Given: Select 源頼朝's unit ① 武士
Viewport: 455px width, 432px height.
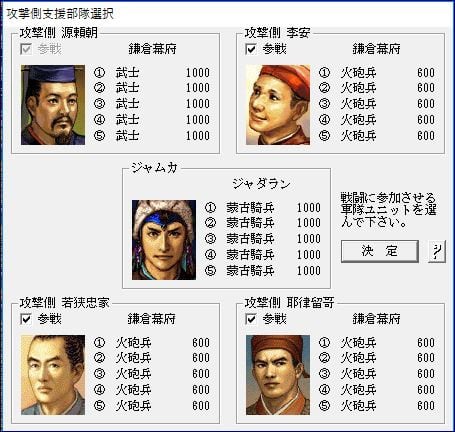Looking at the screenshot, I should click(152, 73).
